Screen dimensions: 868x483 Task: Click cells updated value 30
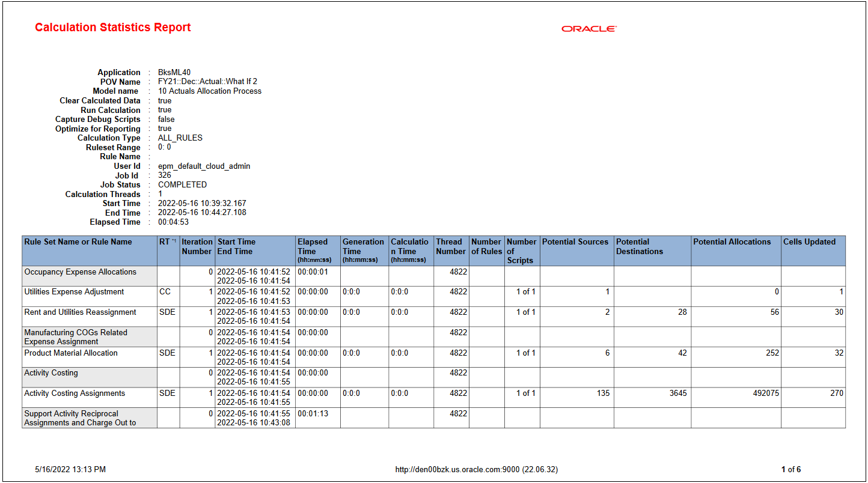(x=839, y=312)
